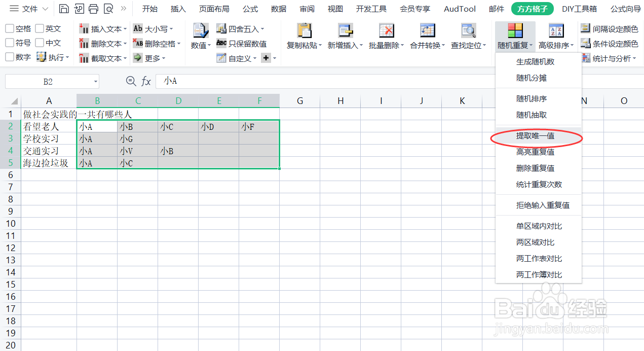
Task: Check the 空格 checkbox
Action: (9, 29)
